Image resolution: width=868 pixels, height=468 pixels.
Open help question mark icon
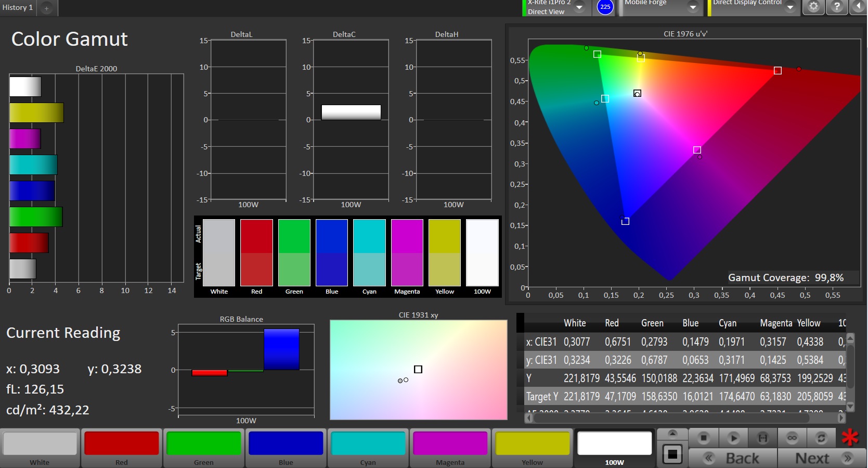[837, 7]
